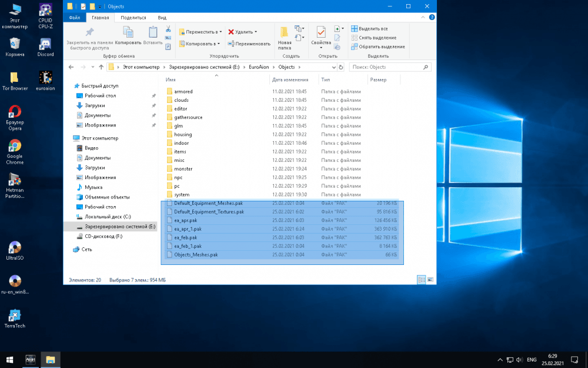Click the refresh icon in the address bar

tap(342, 67)
